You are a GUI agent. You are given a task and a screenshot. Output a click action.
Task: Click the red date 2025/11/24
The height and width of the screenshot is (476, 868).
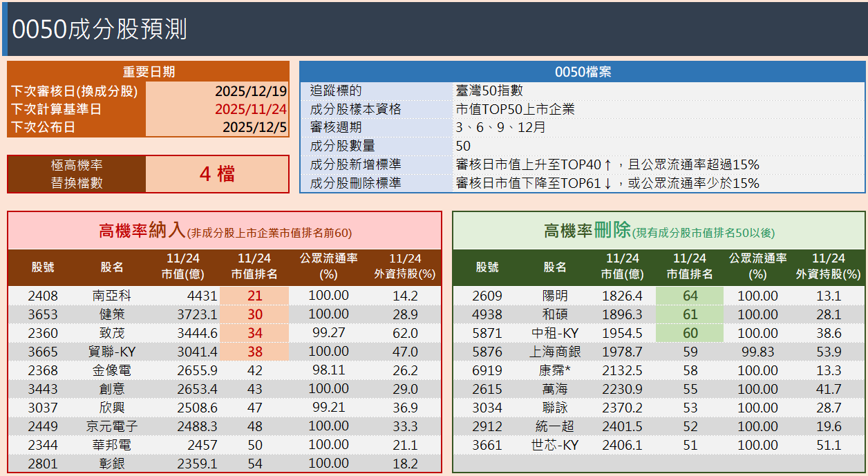pyautogui.click(x=251, y=109)
